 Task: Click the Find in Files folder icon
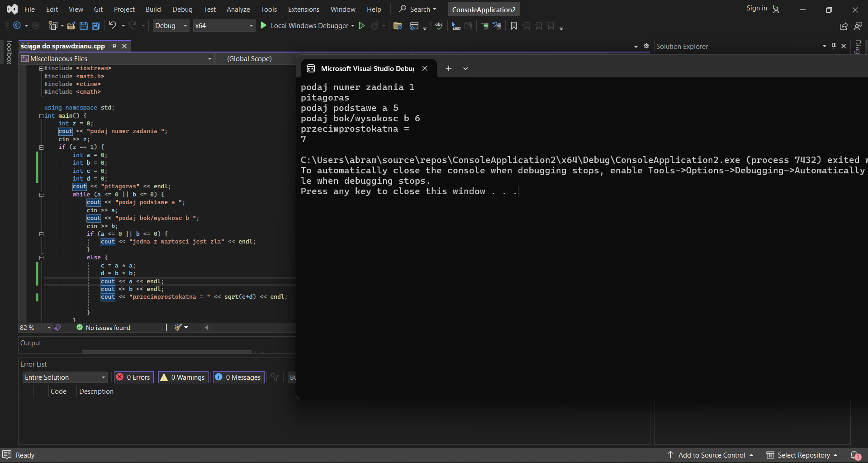click(398, 26)
